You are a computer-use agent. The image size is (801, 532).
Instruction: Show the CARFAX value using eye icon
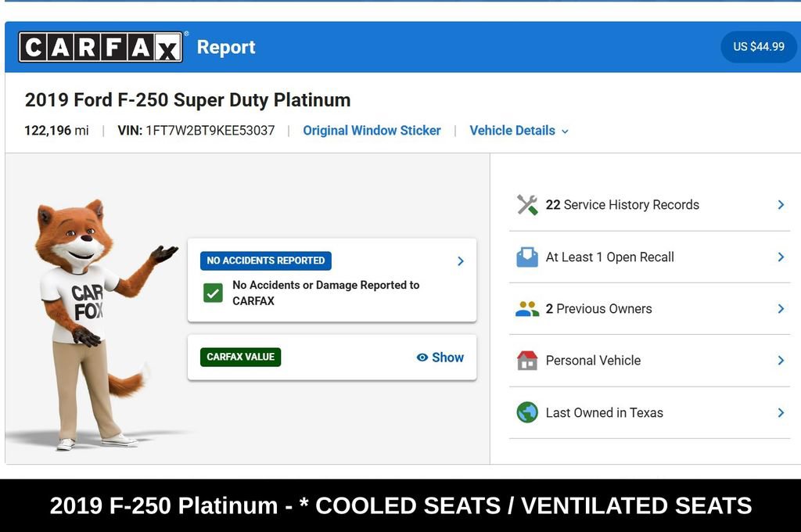point(422,358)
